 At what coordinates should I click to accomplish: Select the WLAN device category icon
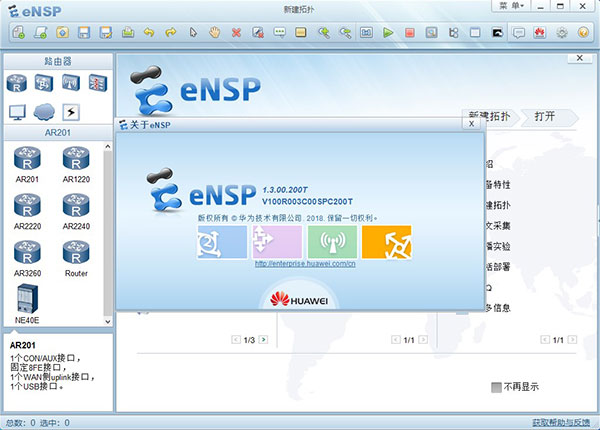pos(71,83)
